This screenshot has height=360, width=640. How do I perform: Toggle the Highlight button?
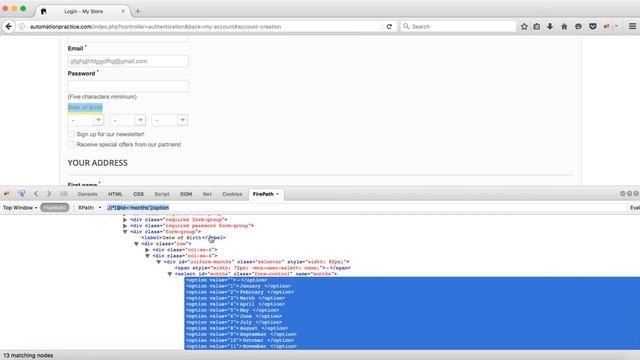(54, 208)
